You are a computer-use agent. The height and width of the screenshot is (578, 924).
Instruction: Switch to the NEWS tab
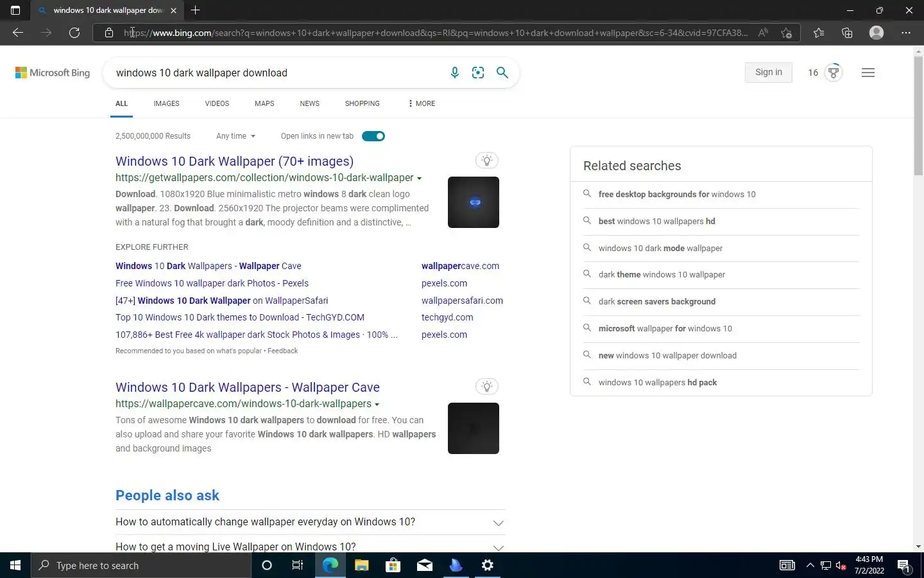coord(309,103)
